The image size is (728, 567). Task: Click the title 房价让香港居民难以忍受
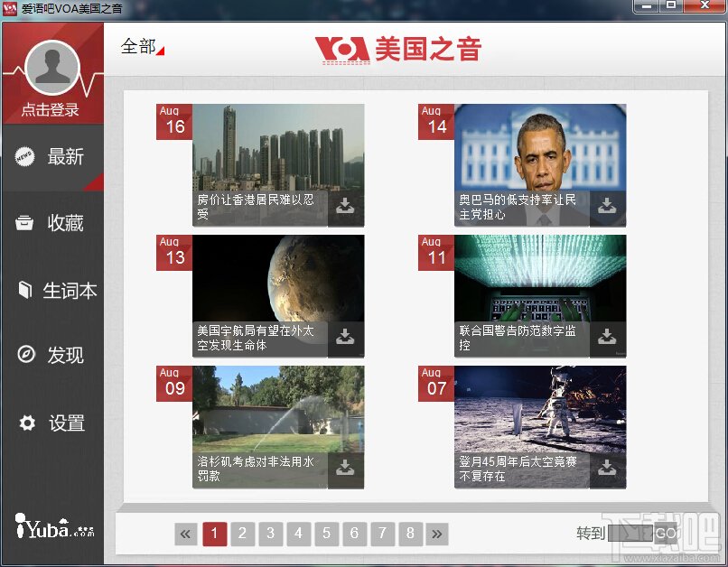coord(256,207)
